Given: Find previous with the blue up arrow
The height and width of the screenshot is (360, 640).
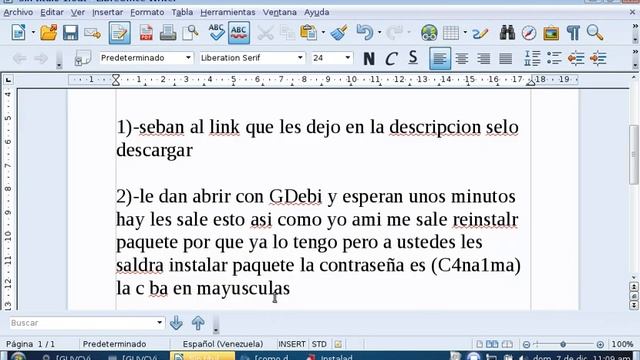Looking at the screenshot, I should point(198,323).
